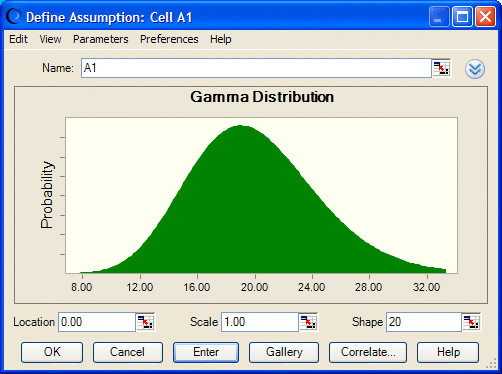The width and height of the screenshot is (502, 374).
Task: Click the Correlate... button
Action: point(368,352)
